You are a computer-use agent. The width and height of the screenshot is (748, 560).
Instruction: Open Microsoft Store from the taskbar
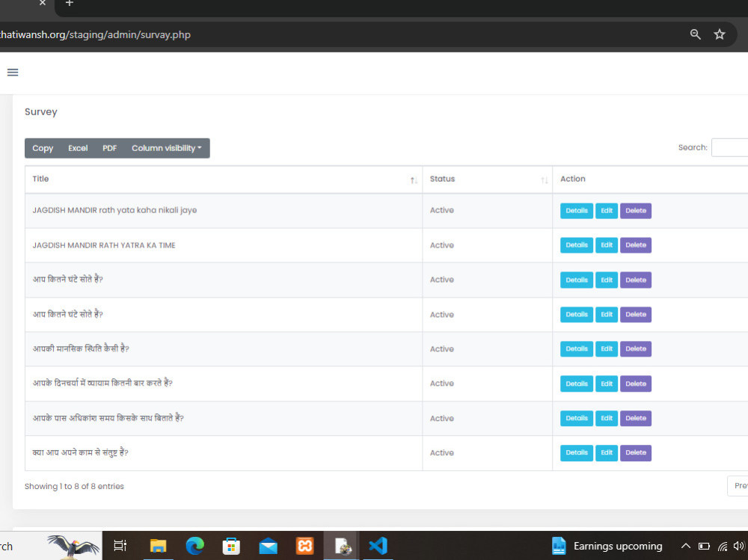point(231,545)
